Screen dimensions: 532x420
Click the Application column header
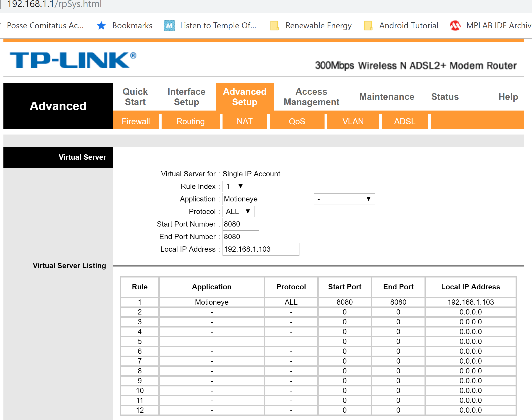click(x=212, y=287)
